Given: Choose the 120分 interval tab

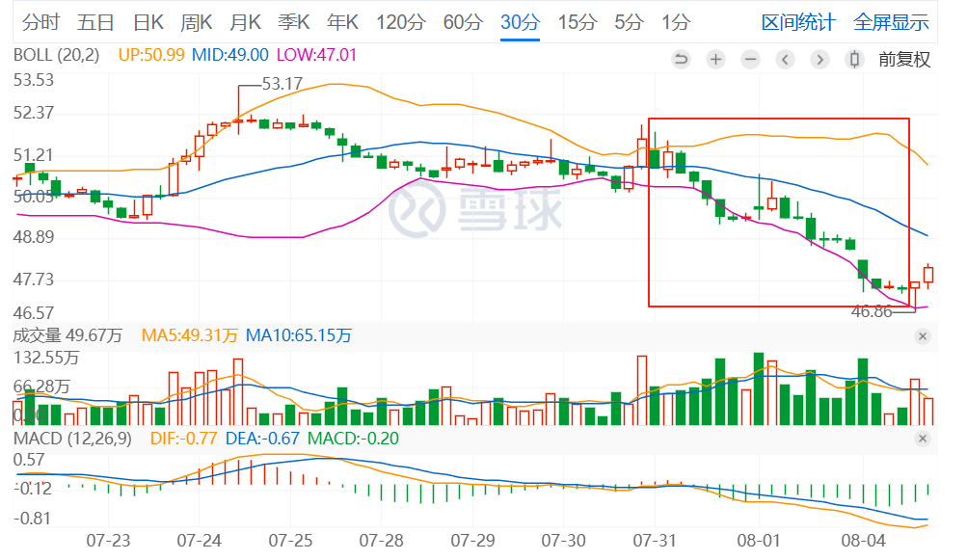Looking at the screenshot, I should click(401, 23).
